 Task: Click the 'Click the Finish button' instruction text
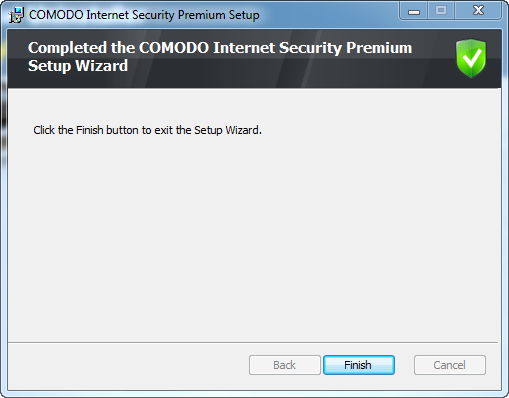pos(147,130)
